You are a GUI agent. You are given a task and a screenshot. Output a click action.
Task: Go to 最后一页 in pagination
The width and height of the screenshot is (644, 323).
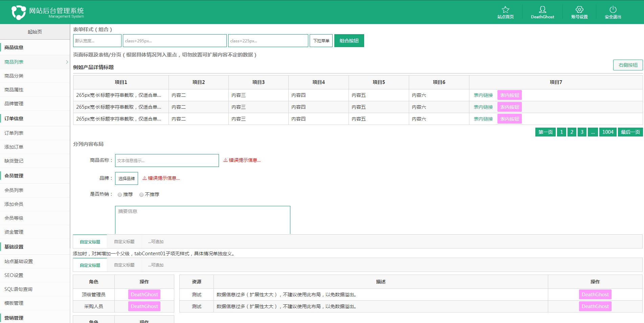point(630,132)
